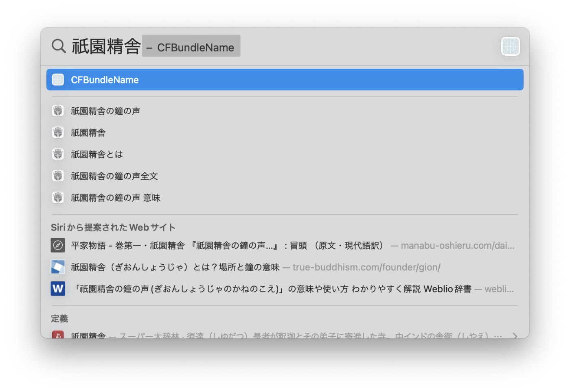The image size is (570, 392).
Task: Choose search suggestion 祇園精舎の鐘の声
Action: pyautogui.click(x=285, y=111)
